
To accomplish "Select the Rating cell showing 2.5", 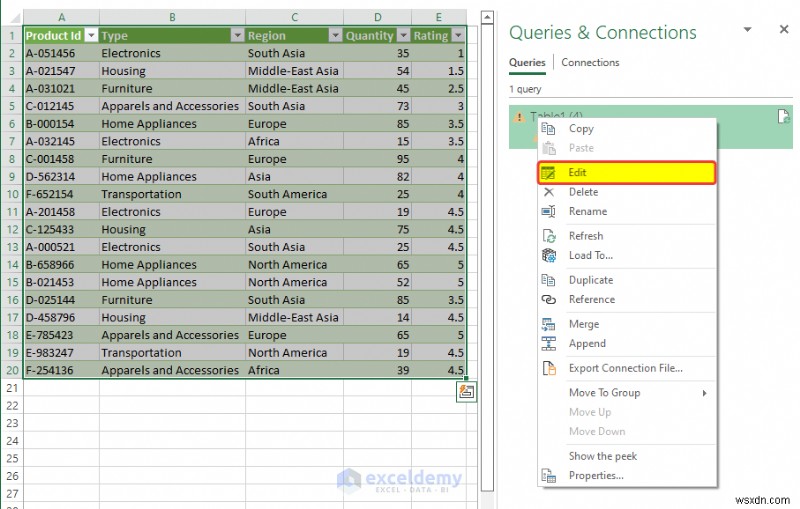I will pyautogui.click(x=439, y=89).
